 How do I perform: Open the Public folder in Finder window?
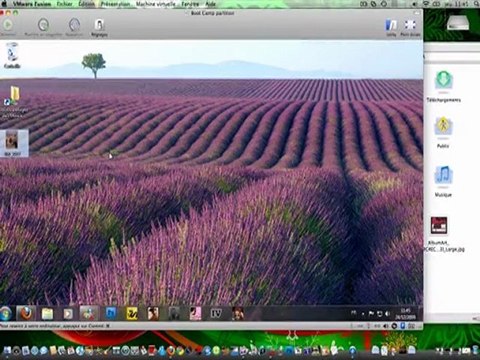(443, 132)
